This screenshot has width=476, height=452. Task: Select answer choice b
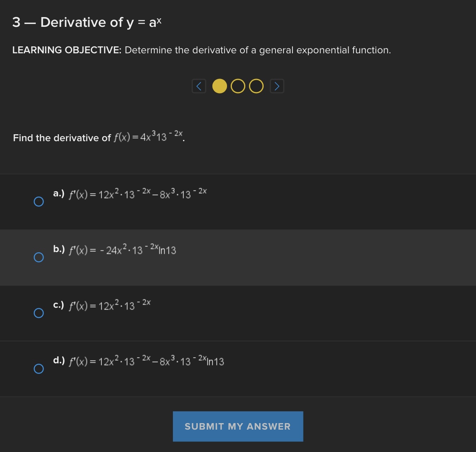(39, 257)
